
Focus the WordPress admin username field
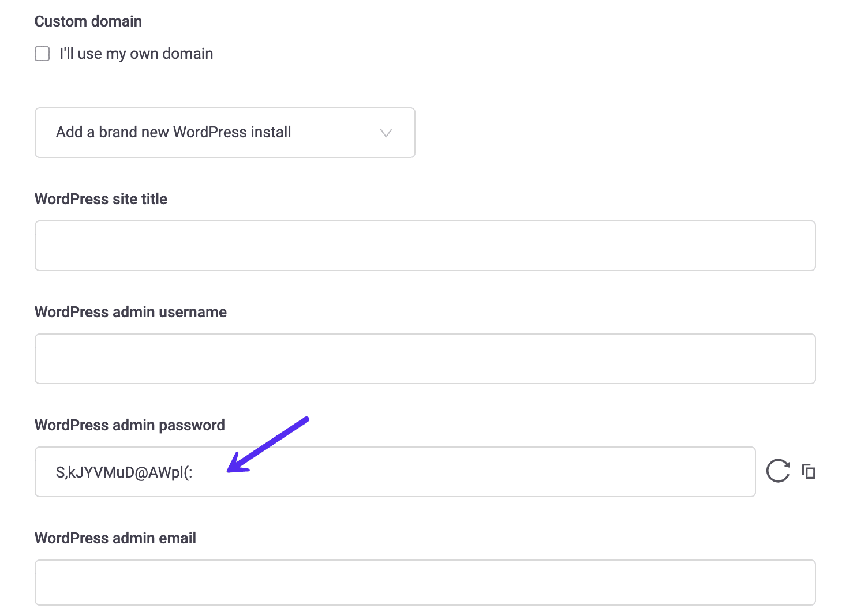pyautogui.click(x=424, y=358)
